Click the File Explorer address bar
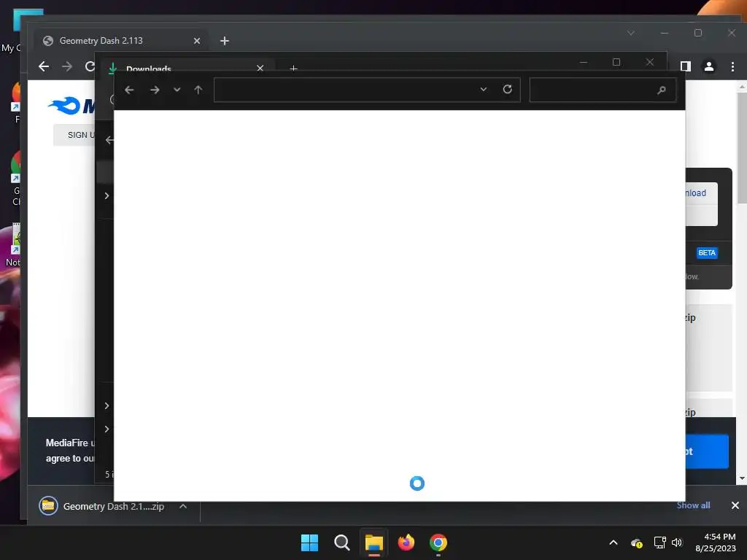 [367, 90]
